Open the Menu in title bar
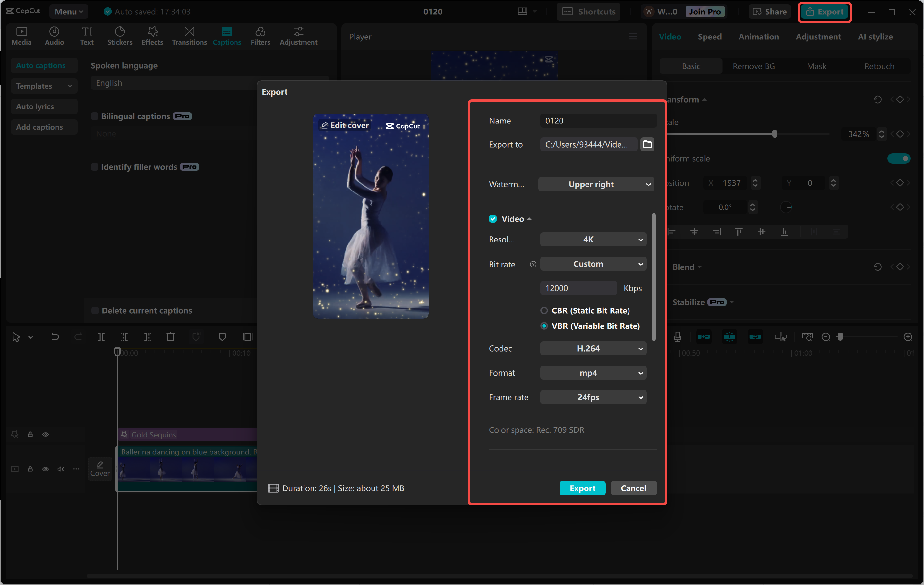The width and height of the screenshot is (924, 585). [69, 12]
